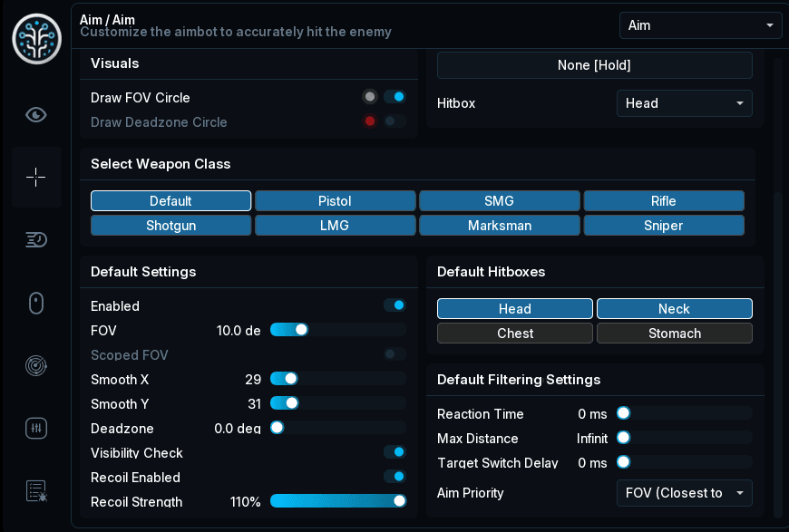The image size is (789, 532).
Task: Expand the Hitbox dropdown showing Head
Action: point(685,103)
